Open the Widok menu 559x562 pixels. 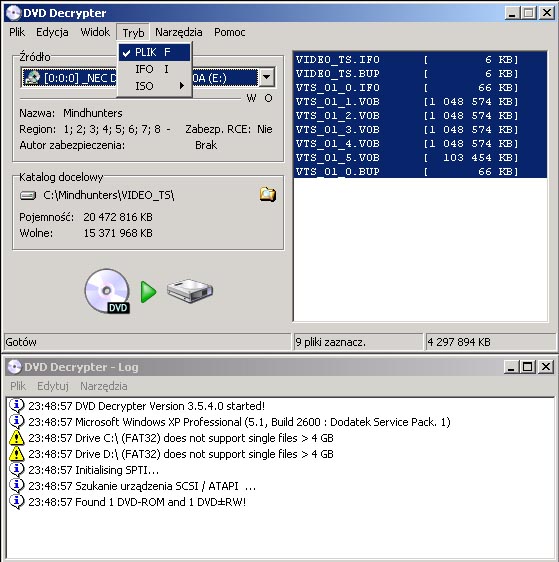tap(95, 32)
